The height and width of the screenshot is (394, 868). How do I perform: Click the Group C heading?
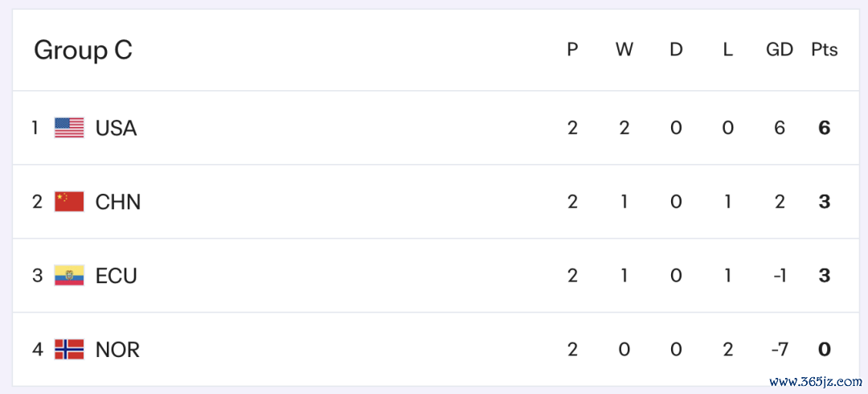83,51
